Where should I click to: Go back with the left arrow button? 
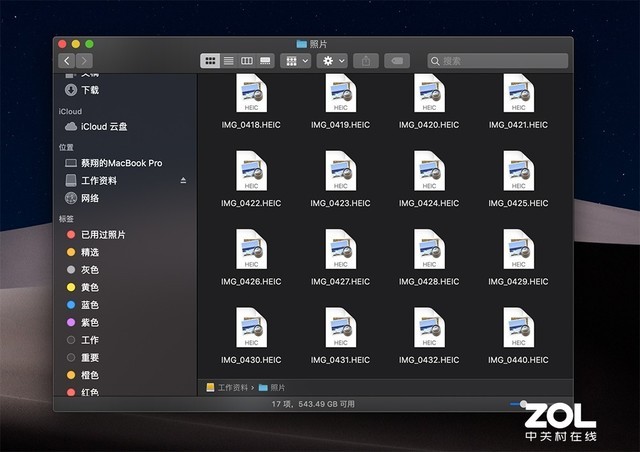pos(68,61)
